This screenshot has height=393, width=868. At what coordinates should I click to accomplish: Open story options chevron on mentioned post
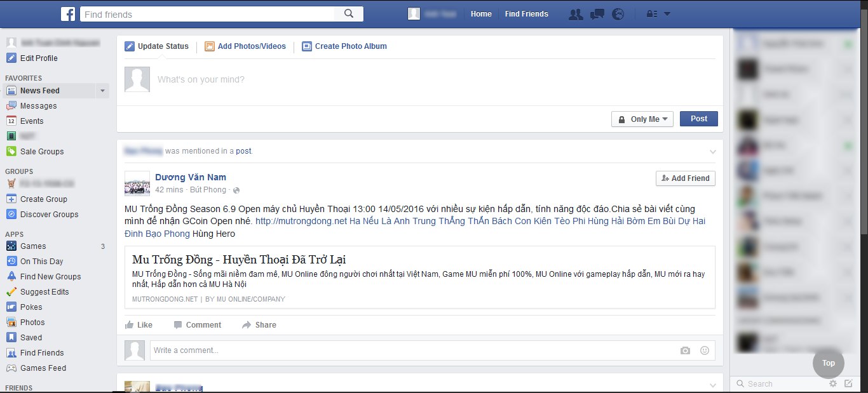click(x=712, y=152)
